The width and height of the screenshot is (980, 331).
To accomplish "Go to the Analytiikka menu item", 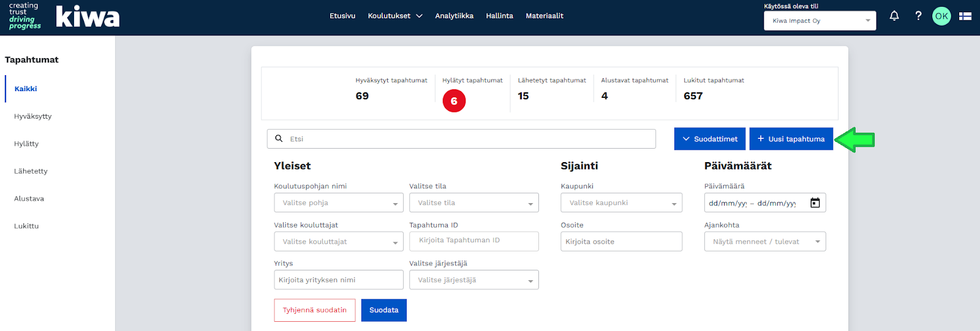I will [454, 16].
